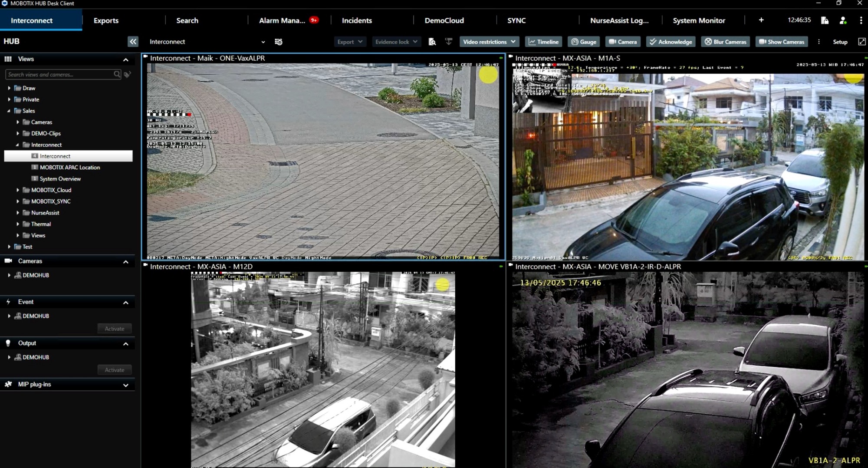868x468 pixels.
Task: Open the Video restrictions dropdown
Action: point(489,42)
